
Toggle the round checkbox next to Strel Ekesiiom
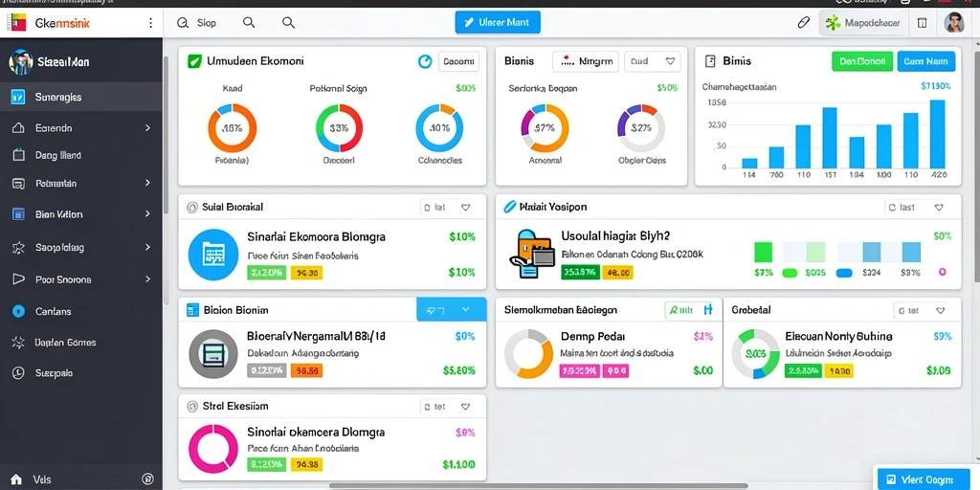tap(191, 406)
